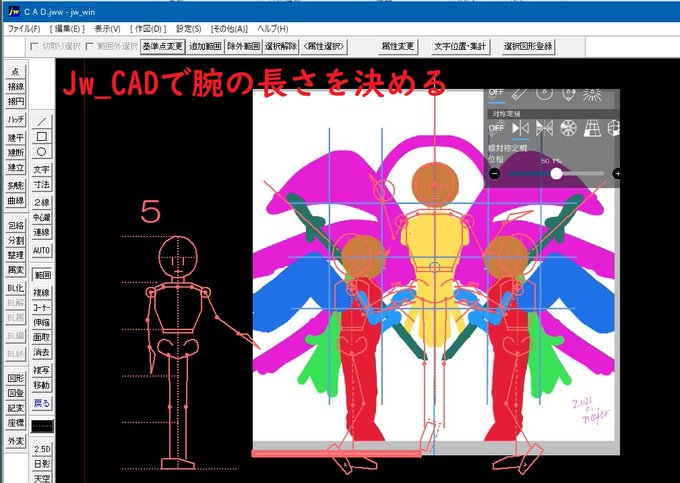This screenshot has height=483, width=680.
Task: Select the 寸法 dimension tool
Action: [42, 184]
